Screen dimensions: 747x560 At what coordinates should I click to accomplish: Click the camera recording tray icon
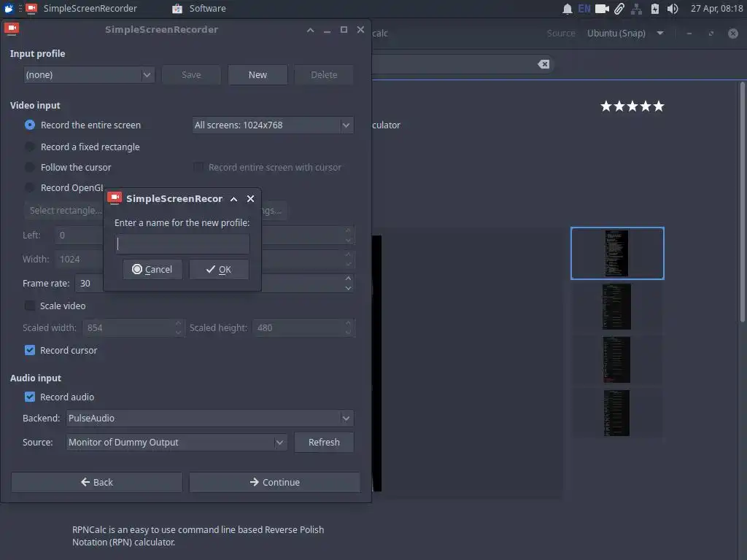click(x=602, y=9)
